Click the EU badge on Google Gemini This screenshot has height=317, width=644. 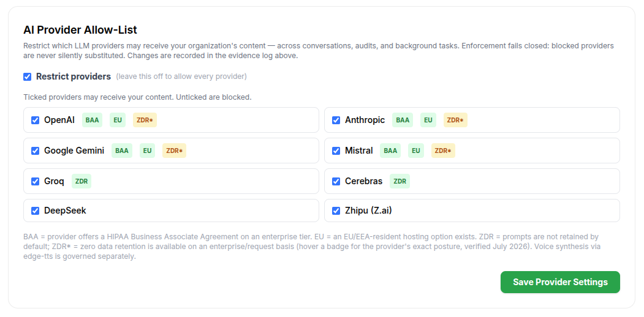tap(148, 151)
